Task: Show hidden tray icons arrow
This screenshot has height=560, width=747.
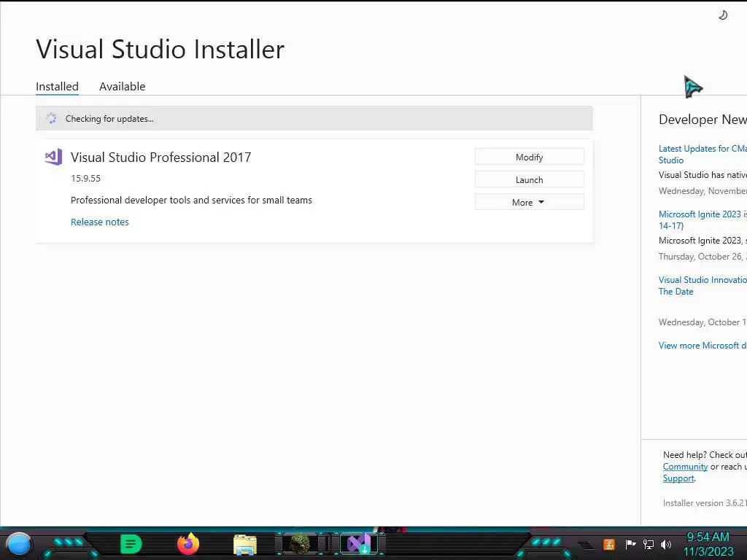Action: pyautogui.click(x=586, y=545)
